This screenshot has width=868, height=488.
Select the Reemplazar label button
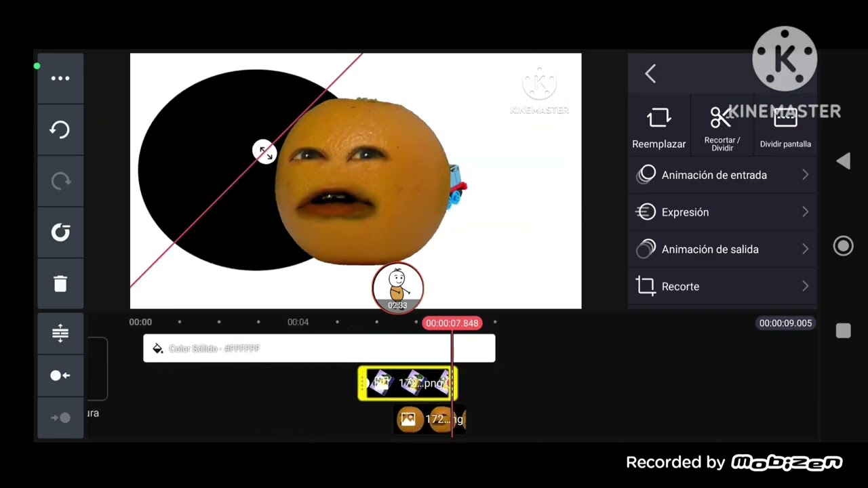pyautogui.click(x=658, y=144)
